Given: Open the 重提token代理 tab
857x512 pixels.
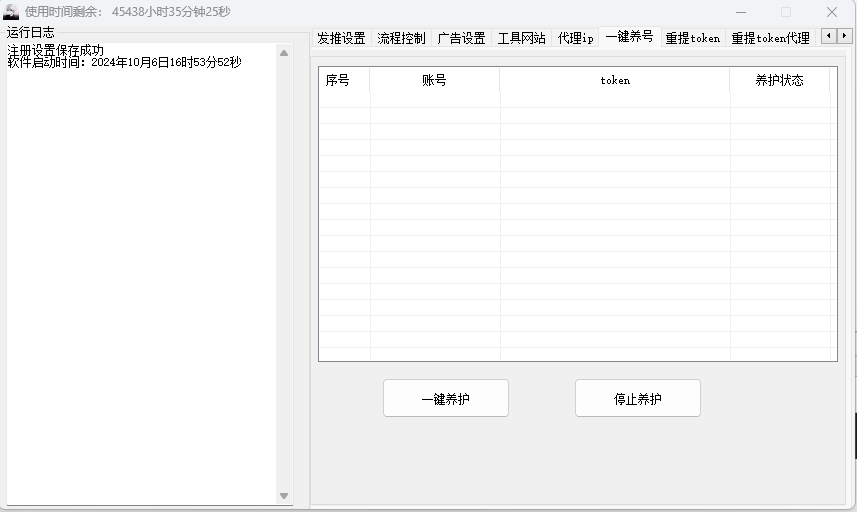Looking at the screenshot, I should [770, 38].
